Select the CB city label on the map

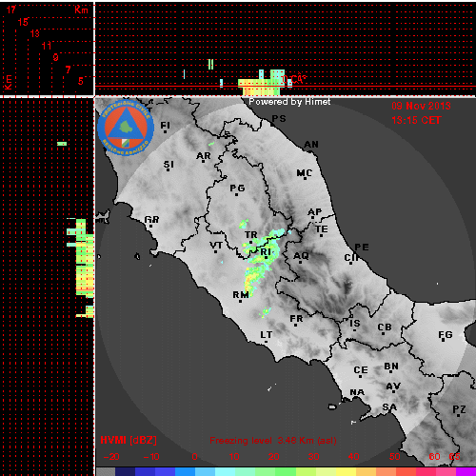click(385, 327)
